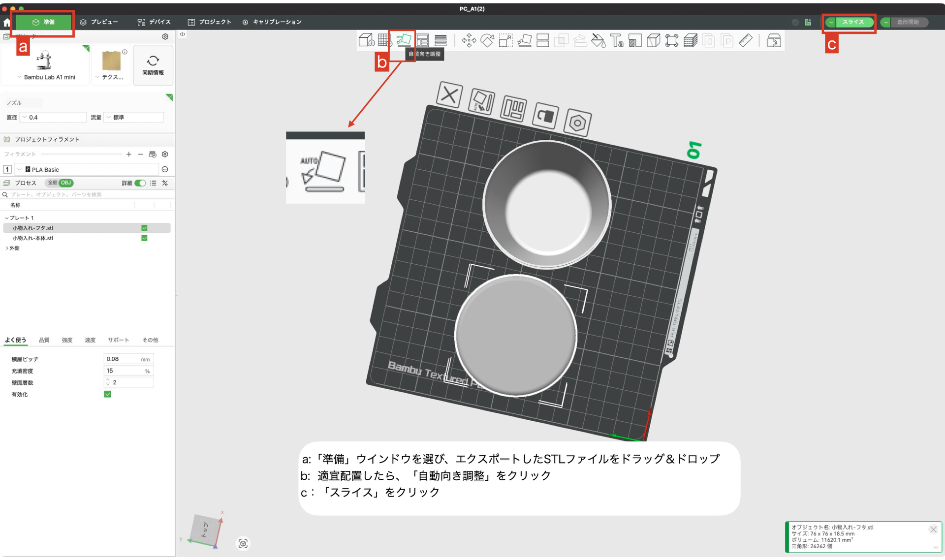
Task: Click the green スライス button
Action: point(853,22)
